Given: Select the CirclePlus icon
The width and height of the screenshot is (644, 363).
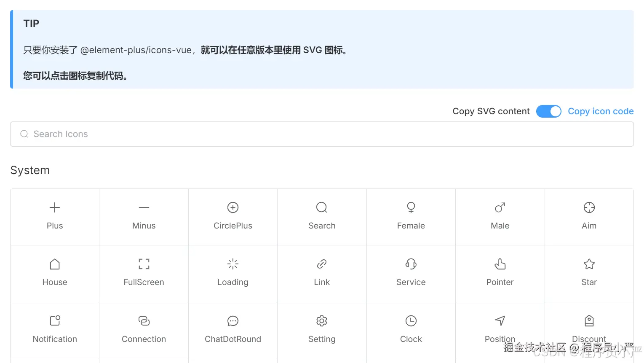Looking at the screenshot, I should pos(233,207).
